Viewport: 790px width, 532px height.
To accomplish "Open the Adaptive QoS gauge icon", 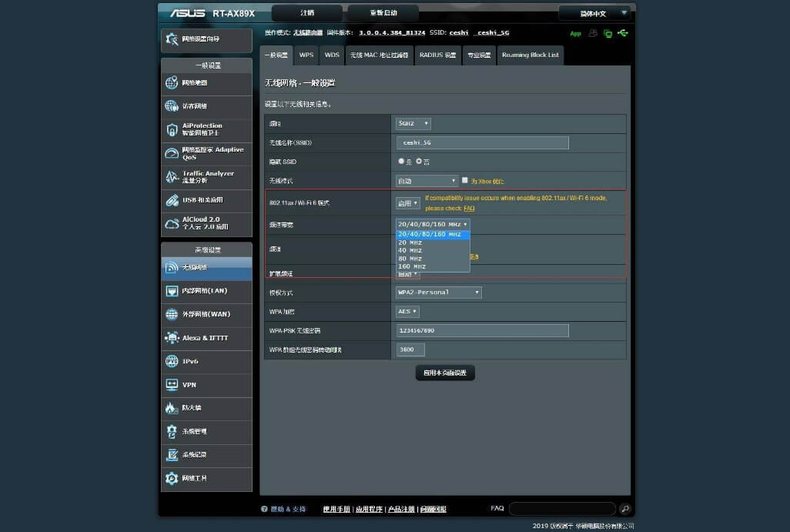I will [172, 153].
